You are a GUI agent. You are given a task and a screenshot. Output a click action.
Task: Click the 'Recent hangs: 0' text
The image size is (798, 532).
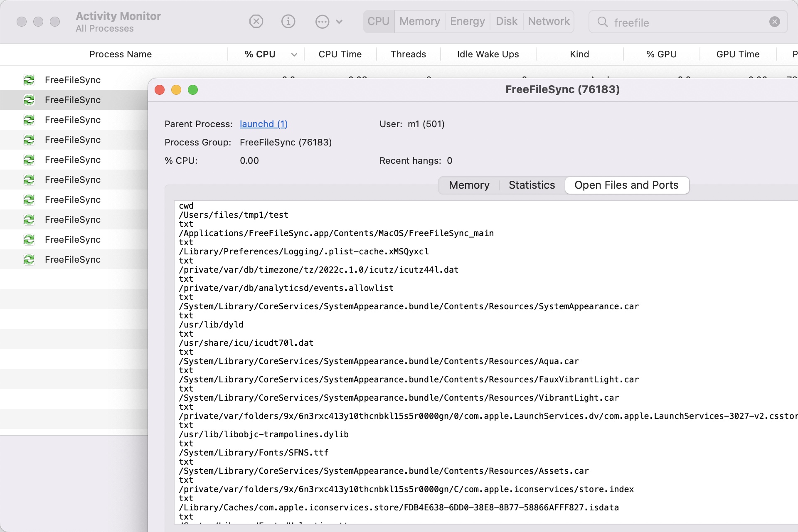point(416,160)
